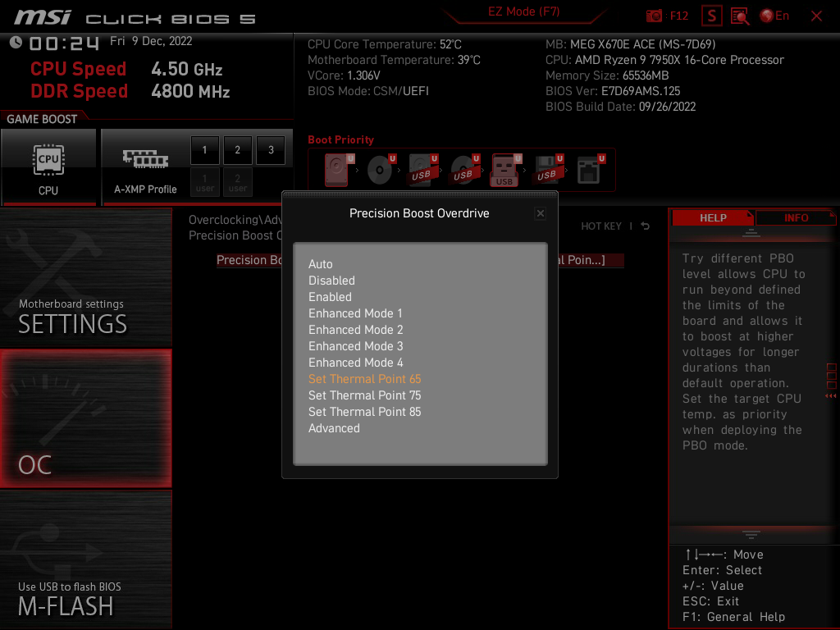Click the Boot Priority label
The image size is (840, 630).
point(340,139)
